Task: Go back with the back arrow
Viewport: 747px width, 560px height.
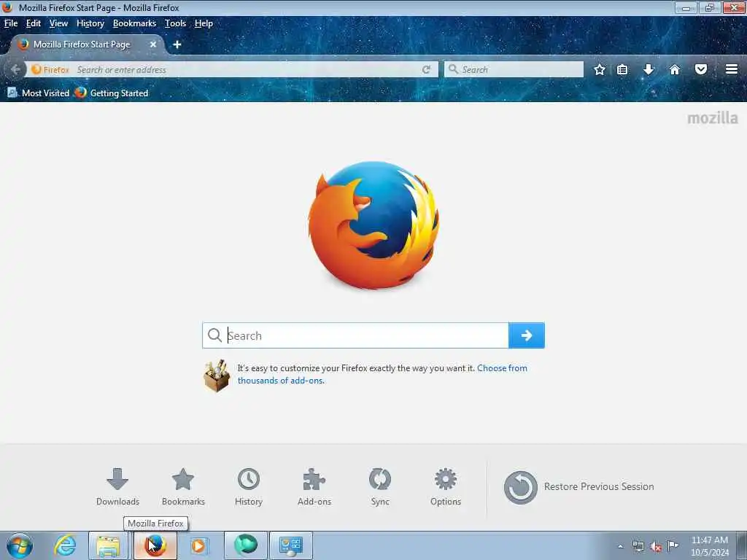Action: [15, 69]
